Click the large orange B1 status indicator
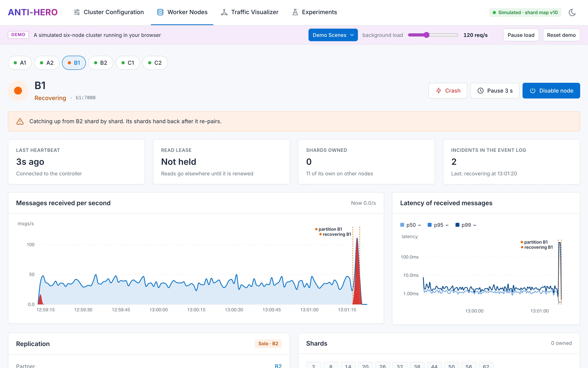588x368 pixels. pos(18,91)
